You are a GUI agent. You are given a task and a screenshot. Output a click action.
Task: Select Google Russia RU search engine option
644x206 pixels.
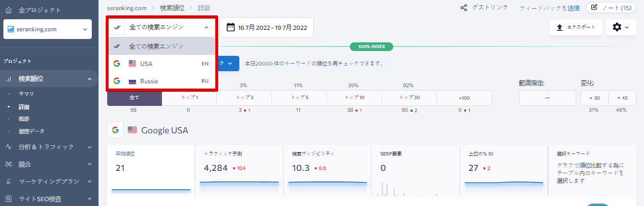tap(162, 81)
